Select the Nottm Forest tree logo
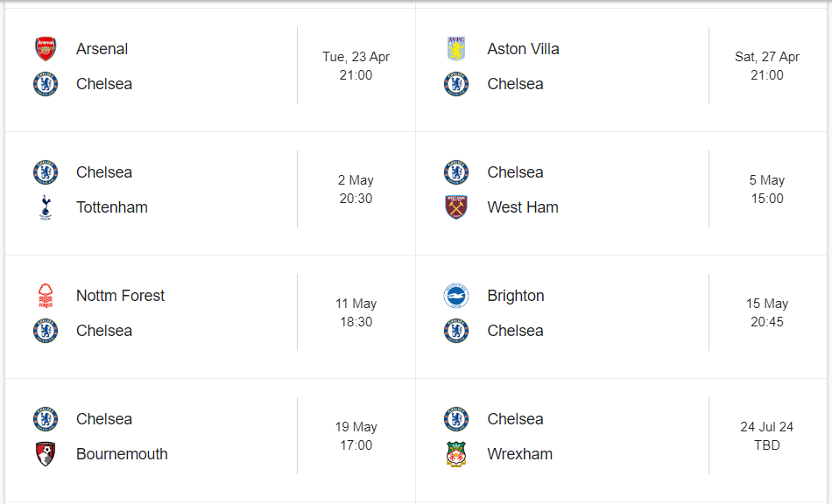The image size is (832, 504). tap(46, 296)
